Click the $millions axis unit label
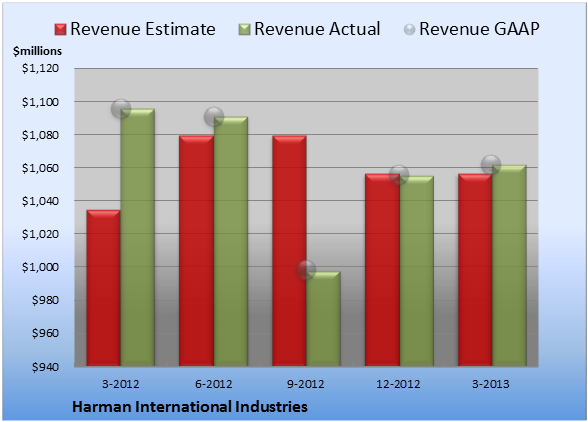 click(x=38, y=51)
